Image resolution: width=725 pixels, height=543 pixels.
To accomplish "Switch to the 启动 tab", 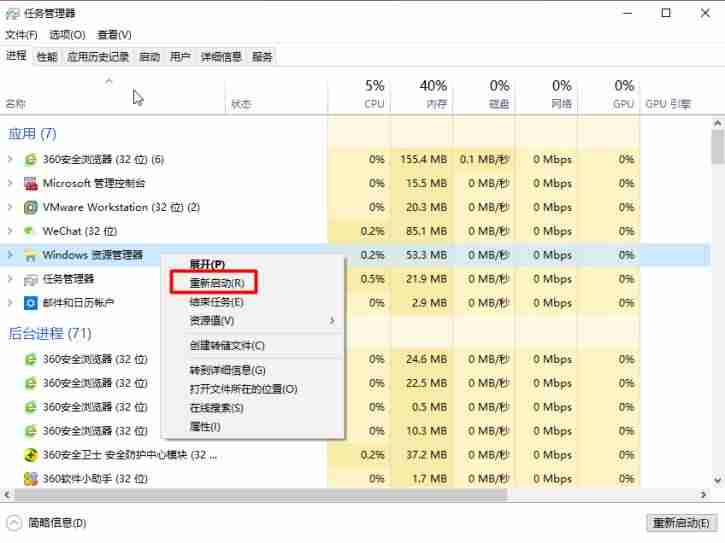I will (x=149, y=57).
